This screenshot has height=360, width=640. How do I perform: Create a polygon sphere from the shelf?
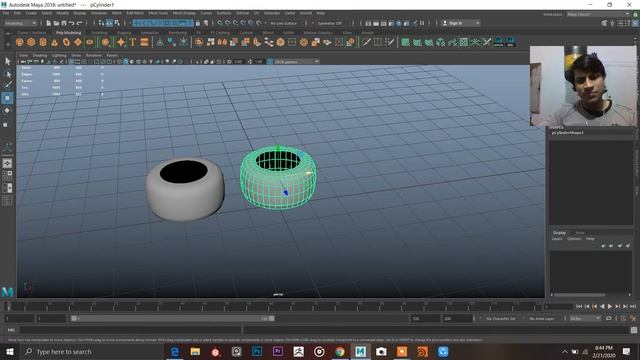(x=20, y=42)
